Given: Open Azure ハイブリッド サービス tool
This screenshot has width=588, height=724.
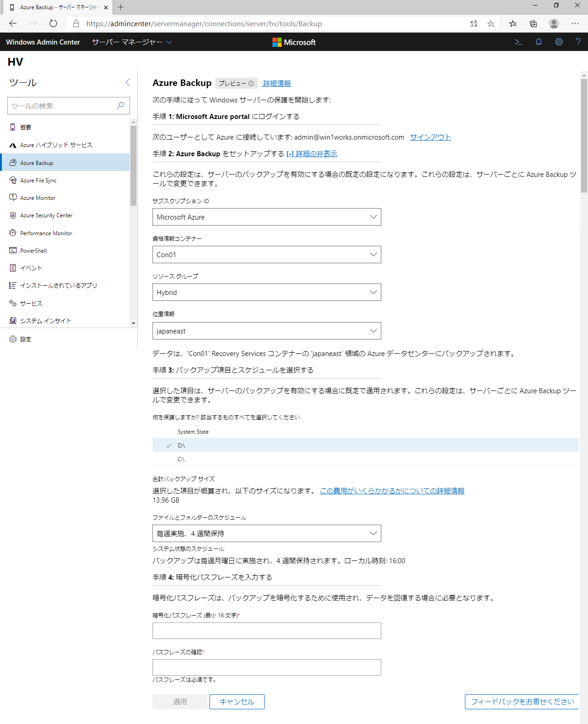Looking at the screenshot, I should pos(65,145).
